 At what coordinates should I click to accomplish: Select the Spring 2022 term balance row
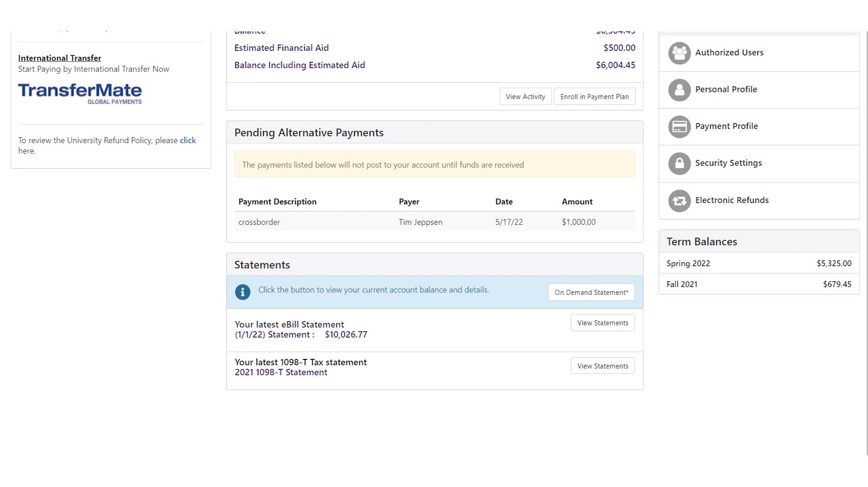759,263
